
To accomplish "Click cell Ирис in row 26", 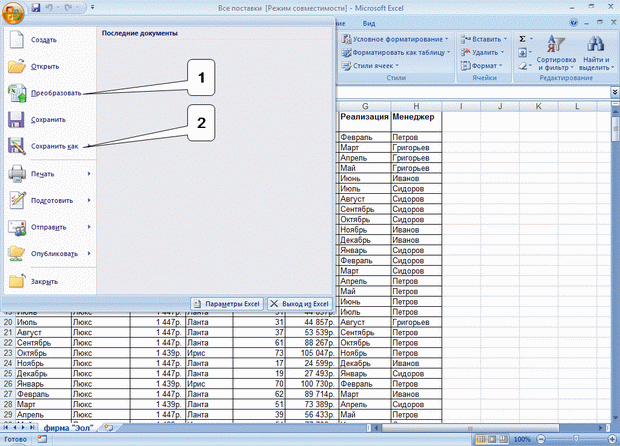I will point(209,384).
